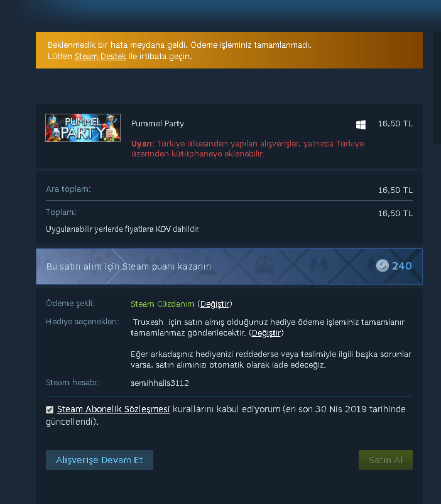Image resolution: width=441 pixels, height=504 pixels.
Task: Open the Steam Destek support link
Action: coord(101,57)
